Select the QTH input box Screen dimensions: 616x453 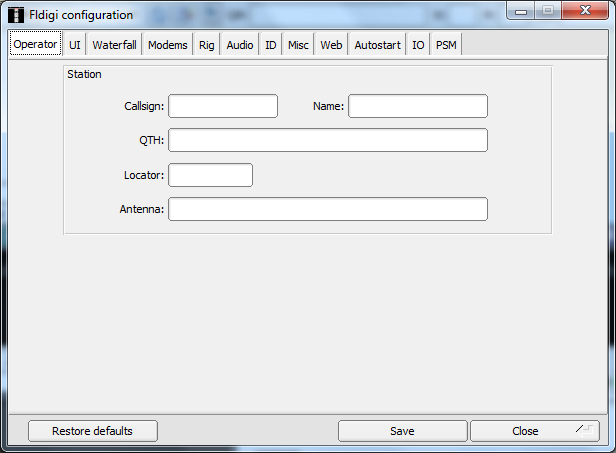coord(327,140)
